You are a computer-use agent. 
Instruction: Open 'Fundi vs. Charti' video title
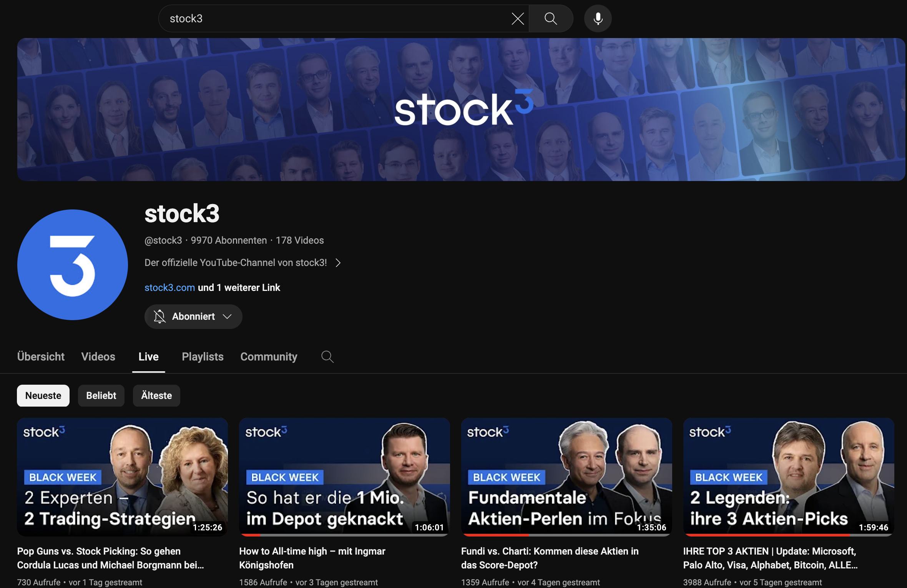point(550,558)
